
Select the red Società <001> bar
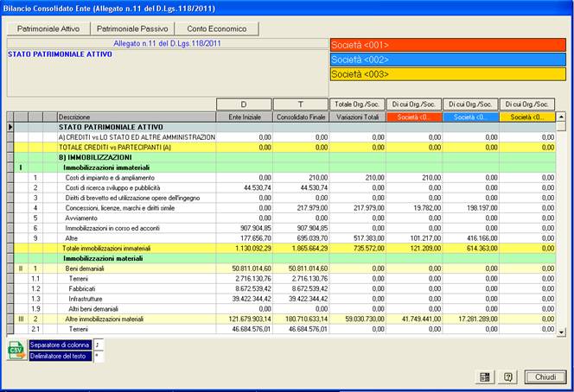448,45
